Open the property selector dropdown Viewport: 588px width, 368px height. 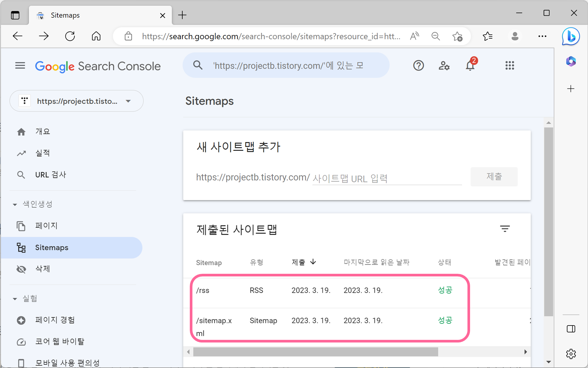click(x=76, y=101)
